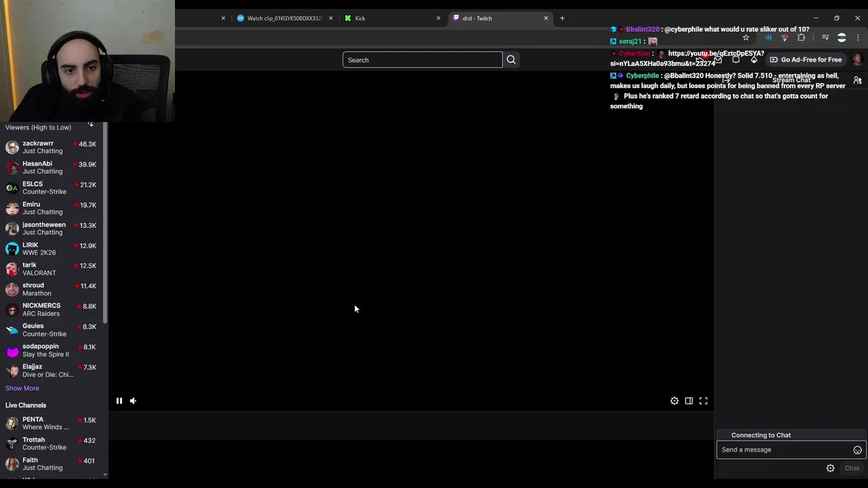Click the search magnifier button
Image resolution: width=868 pixels, height=488 pixels.
tap(511, 60)
